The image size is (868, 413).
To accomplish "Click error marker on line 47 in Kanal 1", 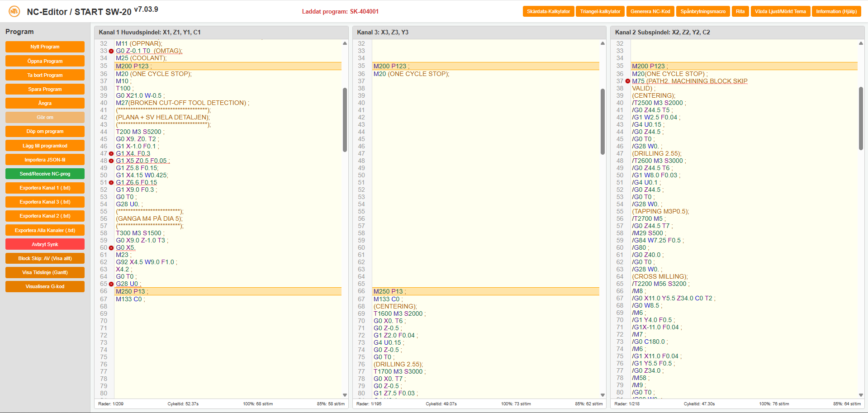I will pos(111,154).
